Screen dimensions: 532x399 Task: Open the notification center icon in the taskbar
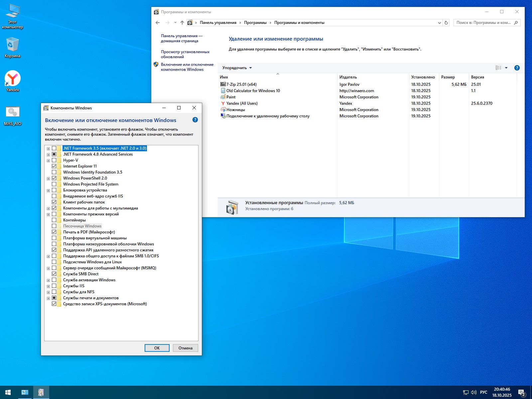click(521, 392)
